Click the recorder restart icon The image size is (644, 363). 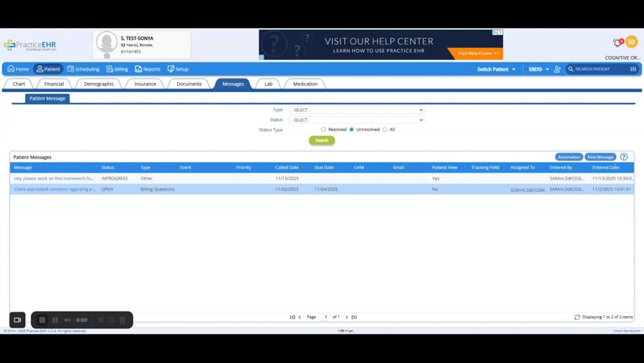tap(111, 320)
